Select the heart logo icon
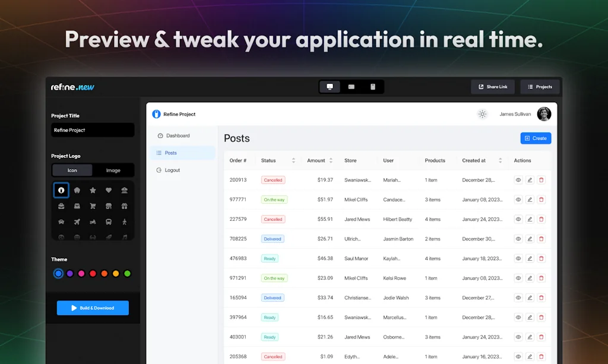 click(x=109, y=190)
